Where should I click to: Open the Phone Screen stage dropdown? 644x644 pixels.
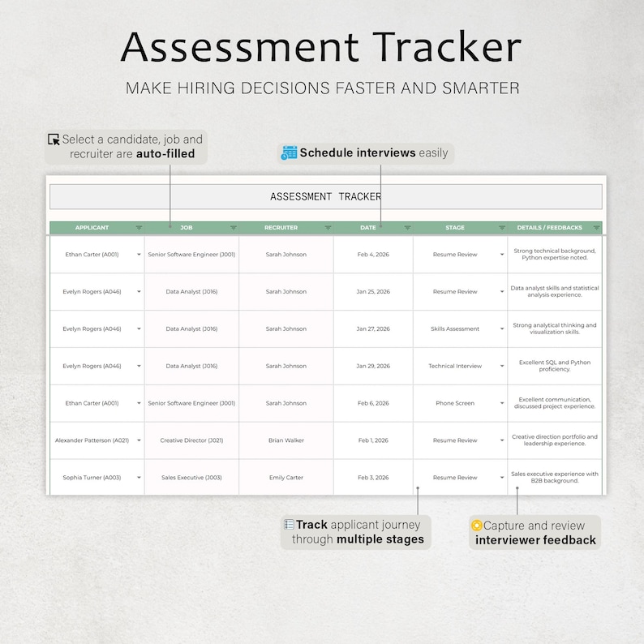(x=502, y=403)
